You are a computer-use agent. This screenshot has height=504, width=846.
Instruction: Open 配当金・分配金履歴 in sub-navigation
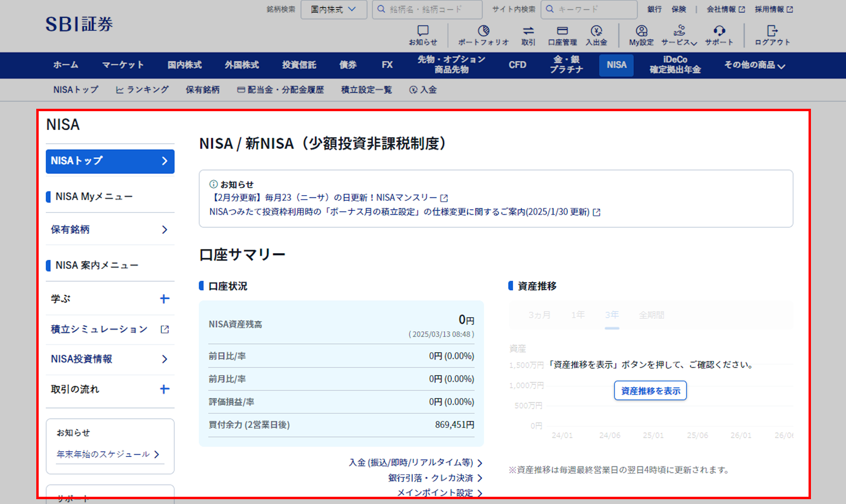[280, 90]
